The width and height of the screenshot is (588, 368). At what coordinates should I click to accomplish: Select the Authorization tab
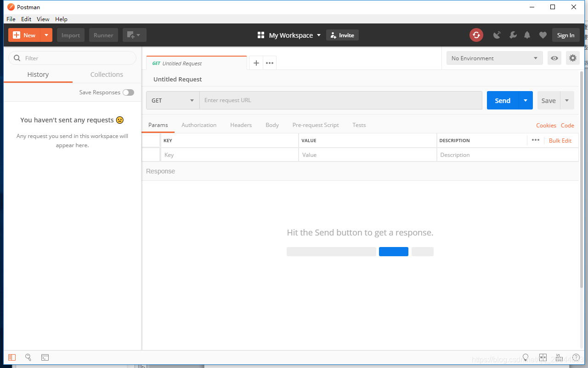pyautogui.click(x=199, y=125)
